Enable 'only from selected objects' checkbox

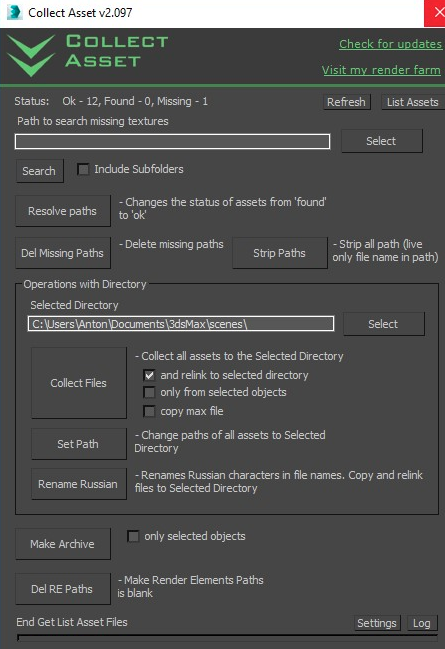tap(149, 392)
